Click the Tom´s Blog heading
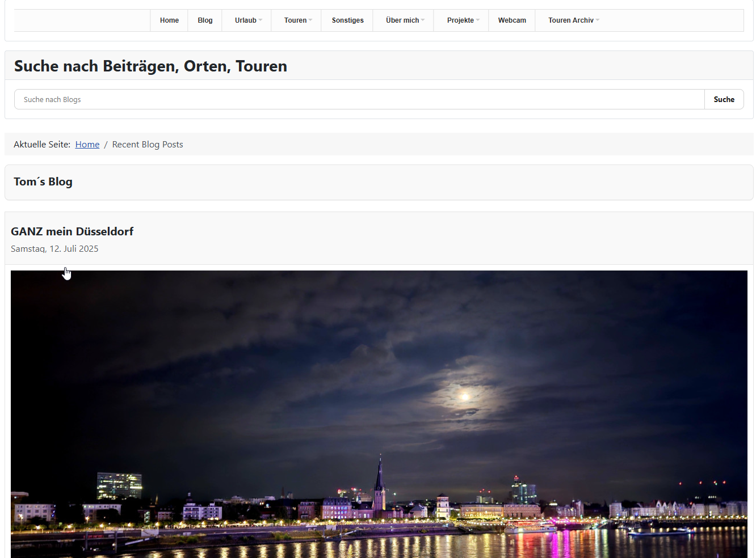 (43, 182)
